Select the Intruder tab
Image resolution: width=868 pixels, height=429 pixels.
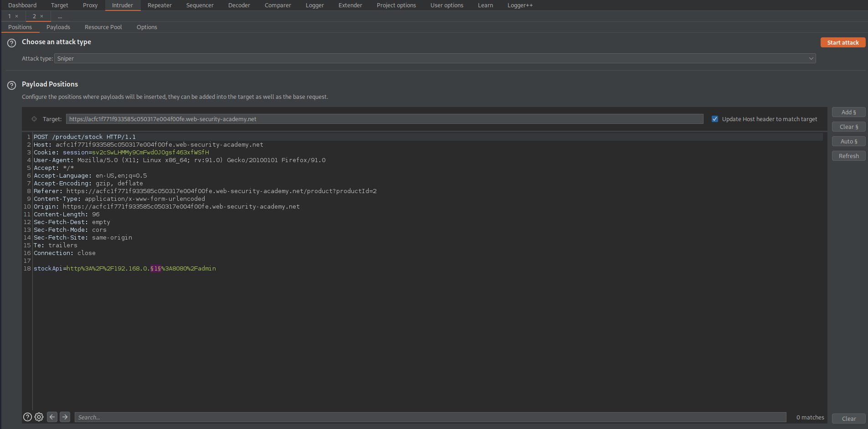click(123, 5)
